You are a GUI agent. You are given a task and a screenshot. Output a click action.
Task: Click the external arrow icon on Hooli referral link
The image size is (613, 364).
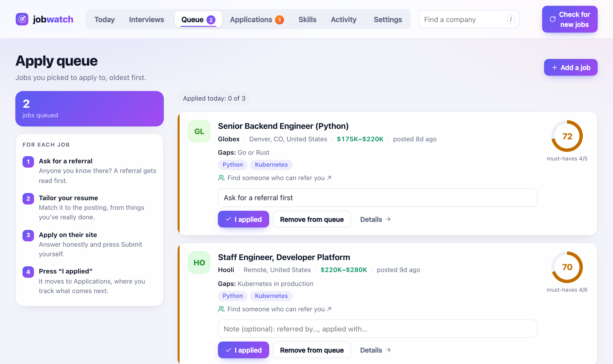[x=329, y=309]
